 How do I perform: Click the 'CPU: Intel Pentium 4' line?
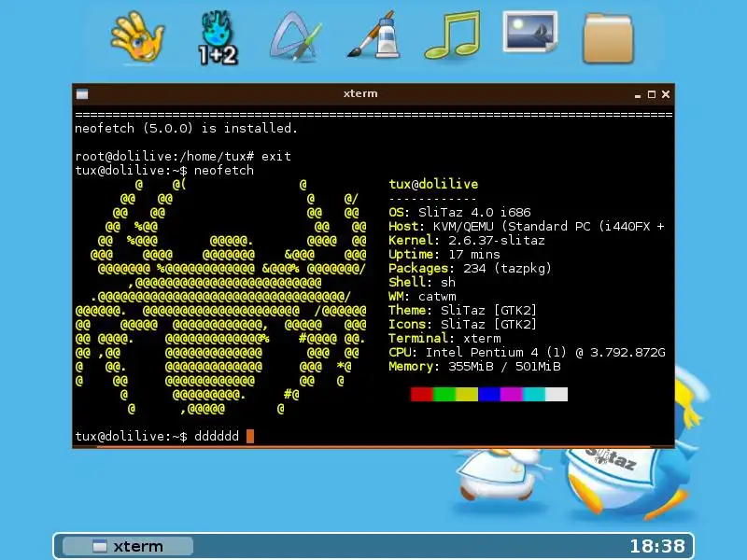tap(527, 353)
